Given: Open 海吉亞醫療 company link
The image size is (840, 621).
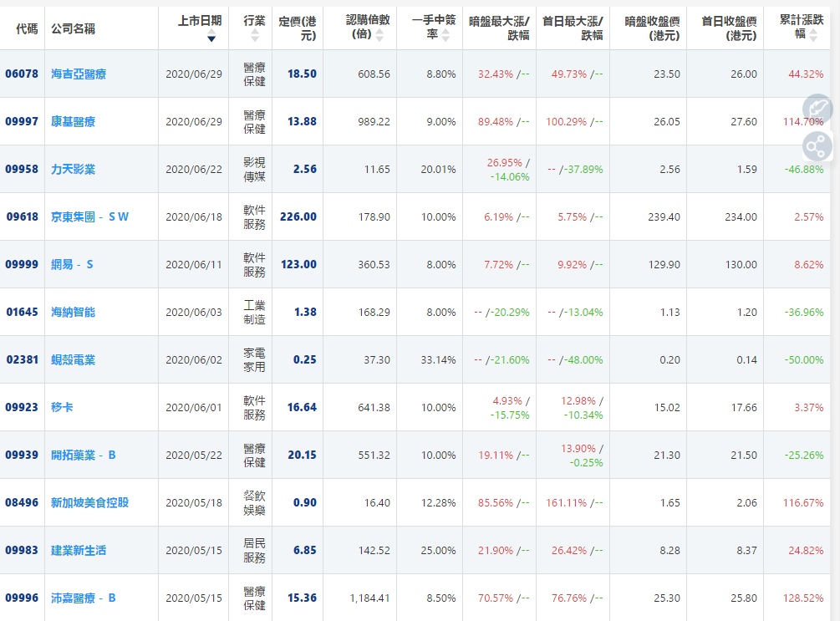Looking at the screenshot, I should [79, 74].
